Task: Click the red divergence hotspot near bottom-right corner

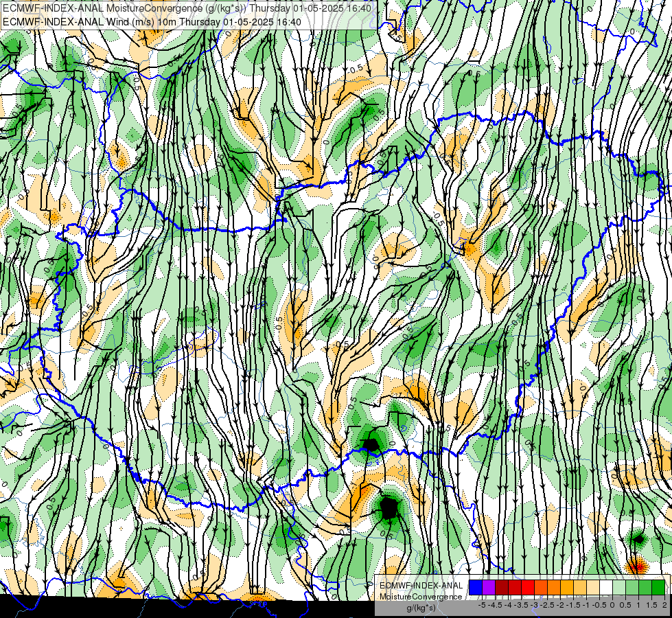Action: click(x=637, y=567)
